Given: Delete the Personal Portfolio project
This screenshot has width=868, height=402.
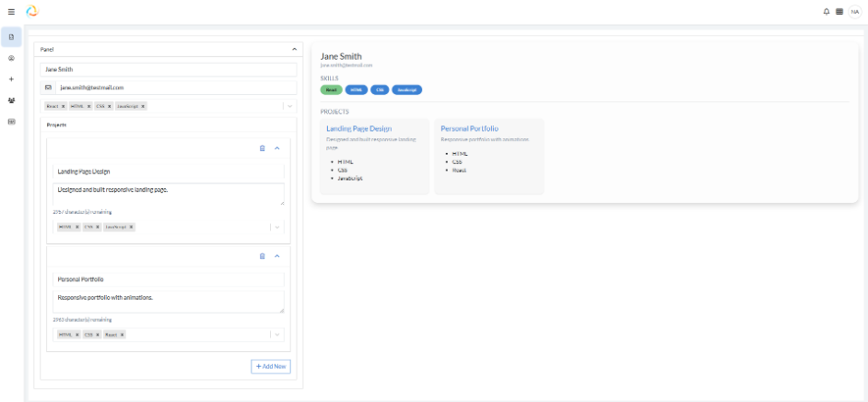Looking at the screenshot, I should 262,255.
